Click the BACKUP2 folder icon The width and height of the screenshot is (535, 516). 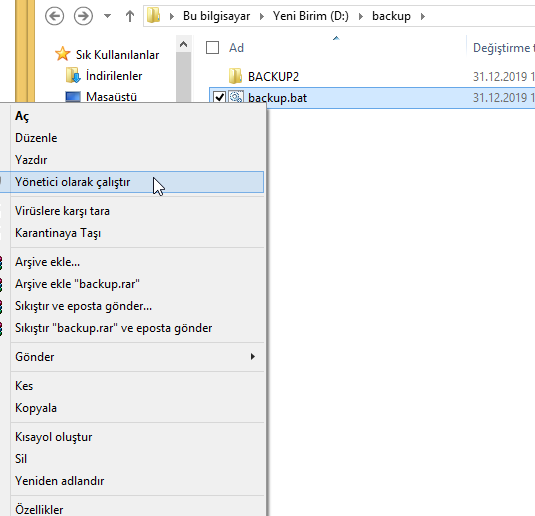235,76
